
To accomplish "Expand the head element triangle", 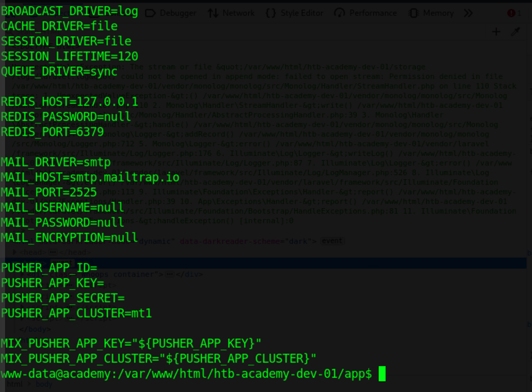I will point(15,252).
